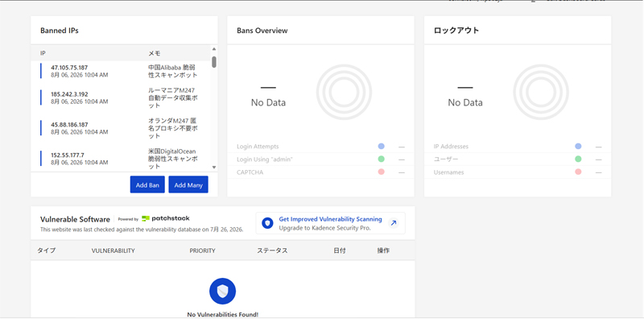Click the Bans Overview card title
The width and height of the screenshot is (644, 319).
click(x=262, y=31)
